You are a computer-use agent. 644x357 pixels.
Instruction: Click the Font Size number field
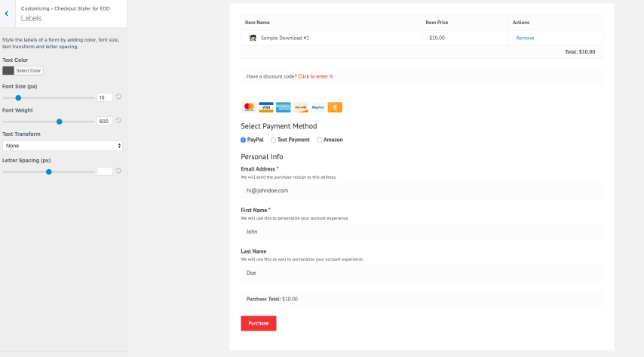click(x=105, y=97)
